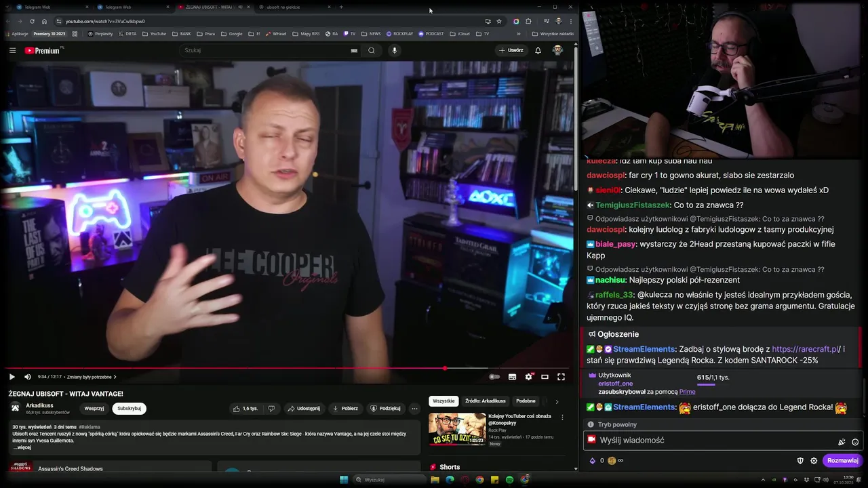Click the Wesprzyj join button
Image resolution: width=868 pixels, height=488 pixels.
(x=94, y=409)
